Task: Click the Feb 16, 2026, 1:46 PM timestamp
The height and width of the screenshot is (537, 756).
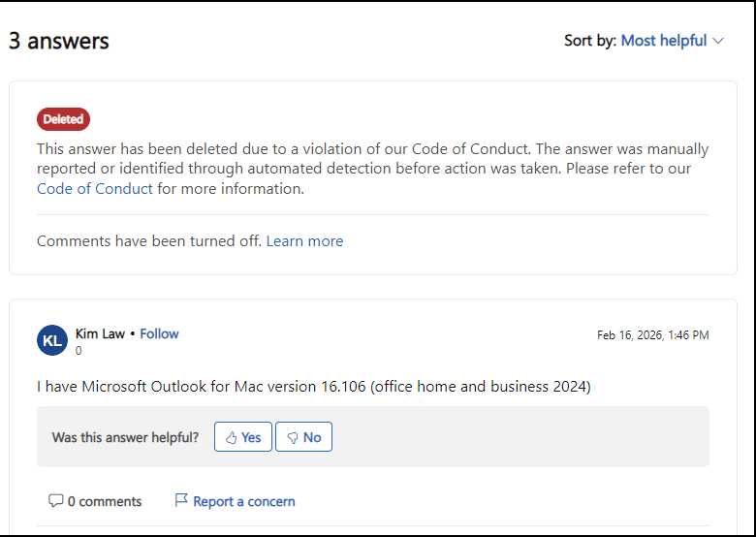Action: pyautogui.click(x=653, y=335)
